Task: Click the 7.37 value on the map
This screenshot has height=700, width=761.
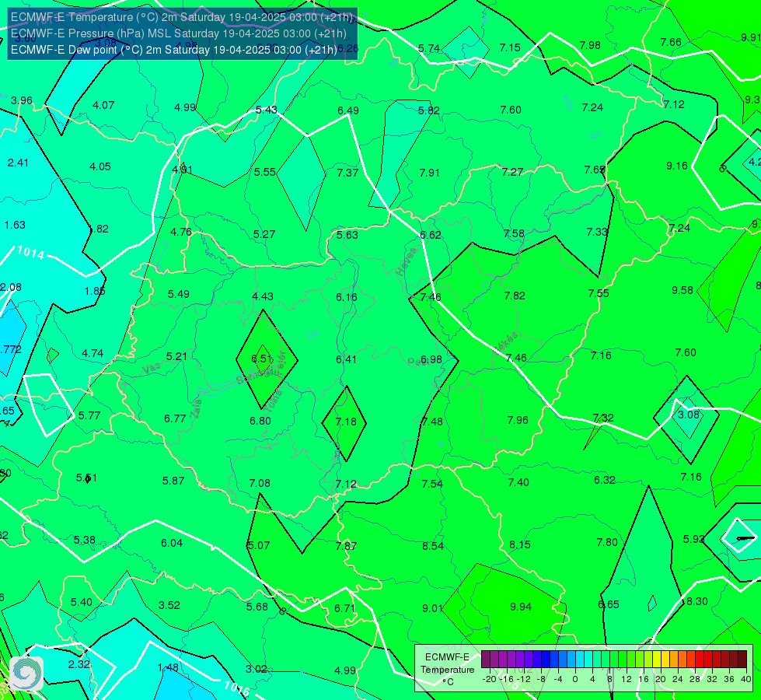Action: pos(348,173)
